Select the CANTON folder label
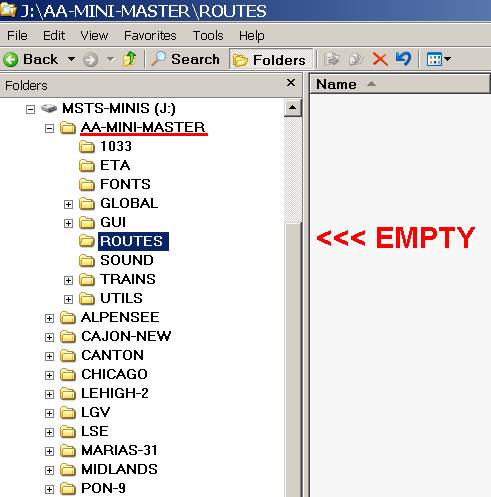This screenshot has height=497, width=491. click(x=113, y=355)
